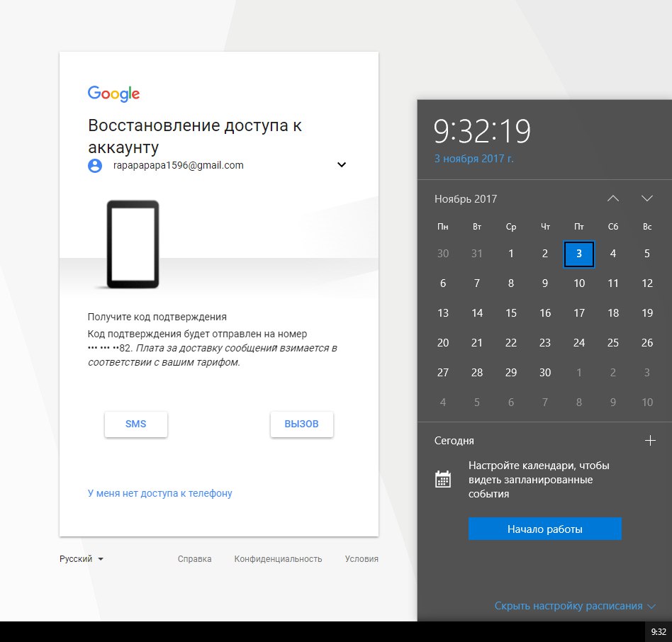Click the account avatar icon
The width and height of the screenshot is (672, 642).
[x=95, y=166]
